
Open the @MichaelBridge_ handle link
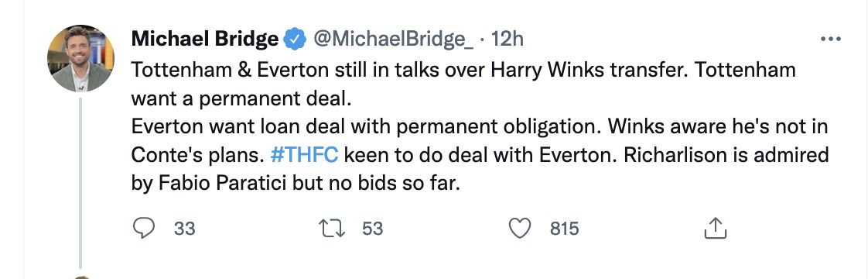point(394,40)
